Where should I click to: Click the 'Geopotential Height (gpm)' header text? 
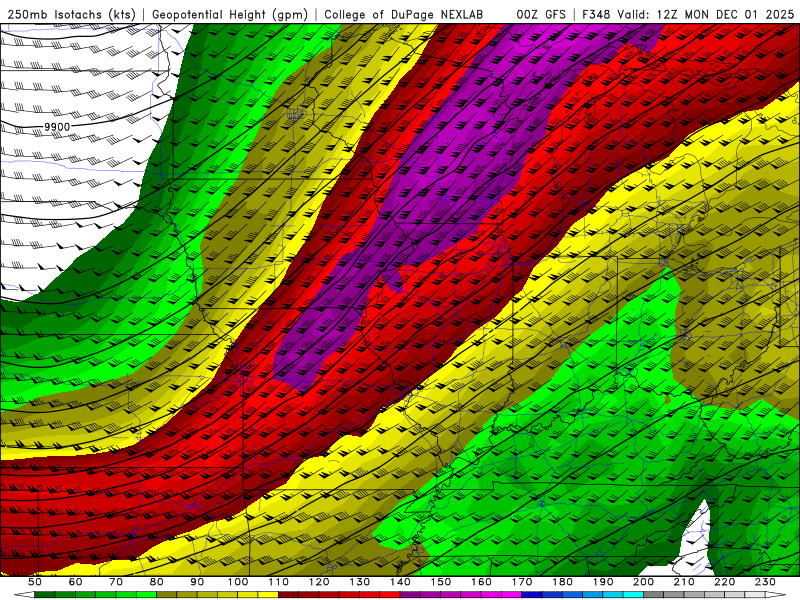[x=230, y=15]
